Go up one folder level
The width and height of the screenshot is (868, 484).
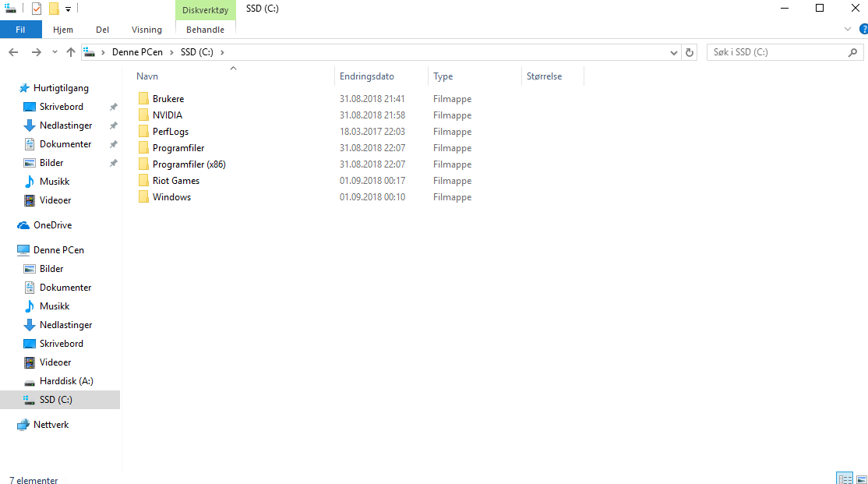71,52
